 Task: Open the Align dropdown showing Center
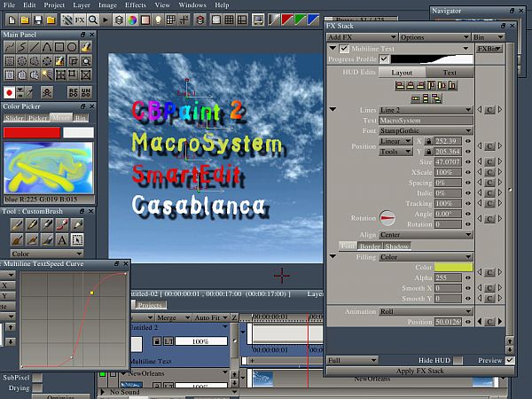point(426,235)
